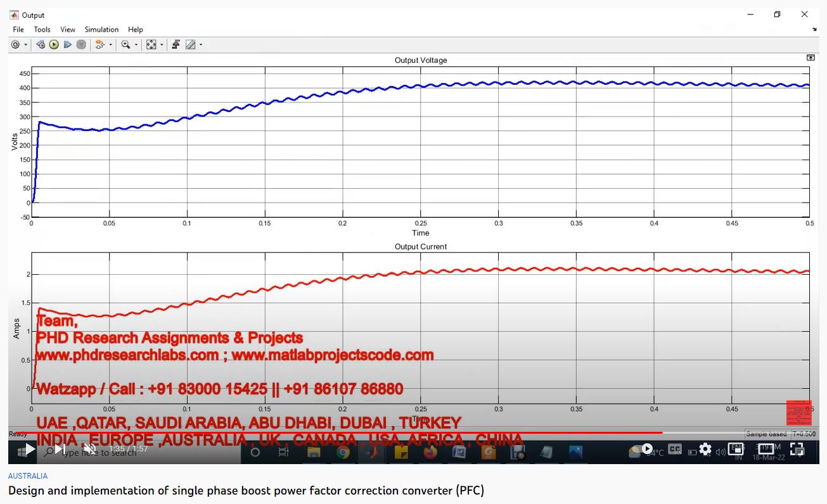Toggle closed captions CC button
827x504 pixels.
(x=675, y=450)
